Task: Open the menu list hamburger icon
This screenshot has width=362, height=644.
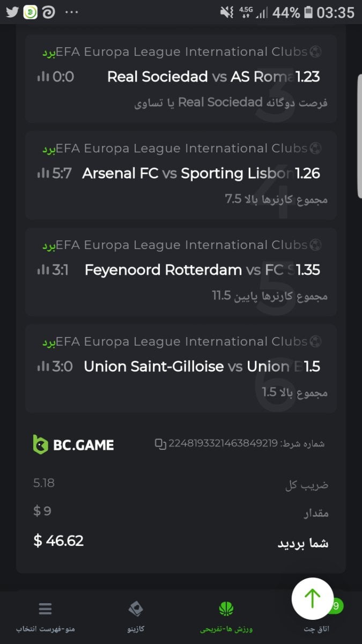Action: [x=45, y=609]
